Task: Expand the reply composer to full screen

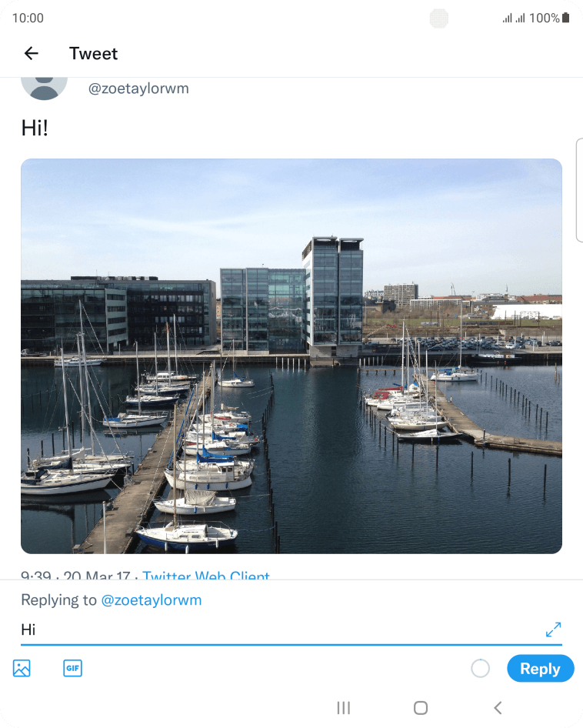Action: tap(553, 629)
